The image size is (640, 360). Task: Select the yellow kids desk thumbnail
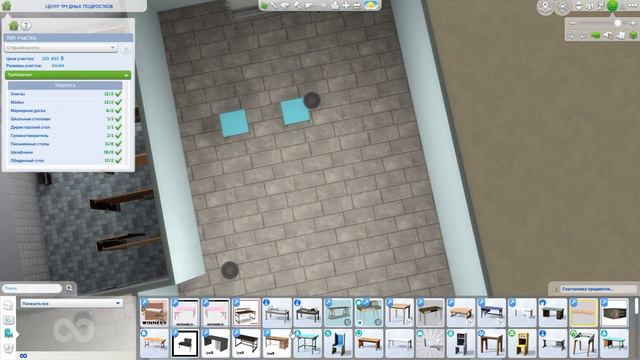tap(522, 344)
